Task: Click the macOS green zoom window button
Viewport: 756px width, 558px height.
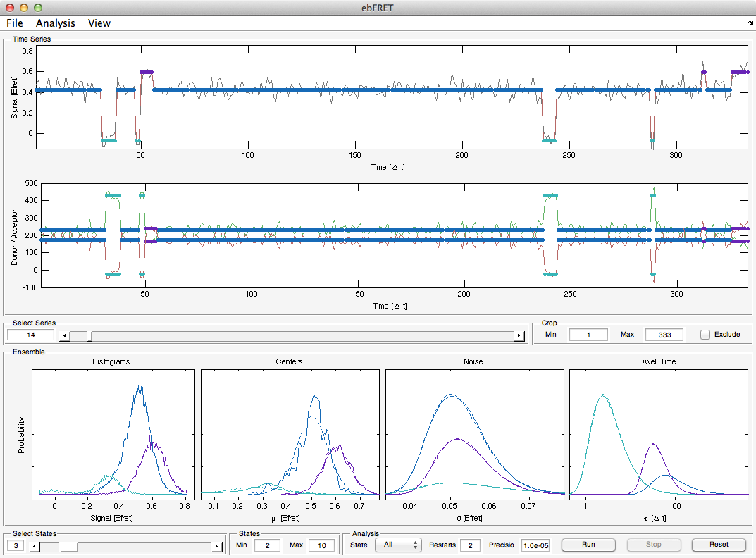Action: tap(38, 8)
